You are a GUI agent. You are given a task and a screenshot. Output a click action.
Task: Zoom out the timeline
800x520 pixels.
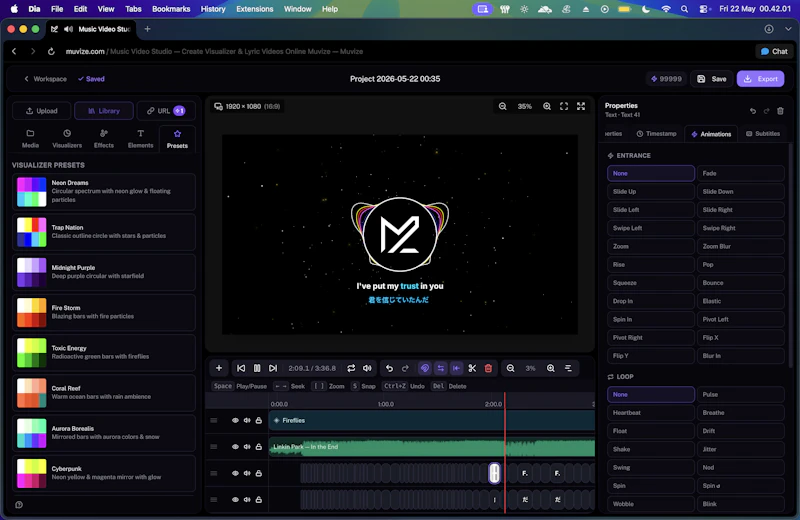tap(510, 368)
